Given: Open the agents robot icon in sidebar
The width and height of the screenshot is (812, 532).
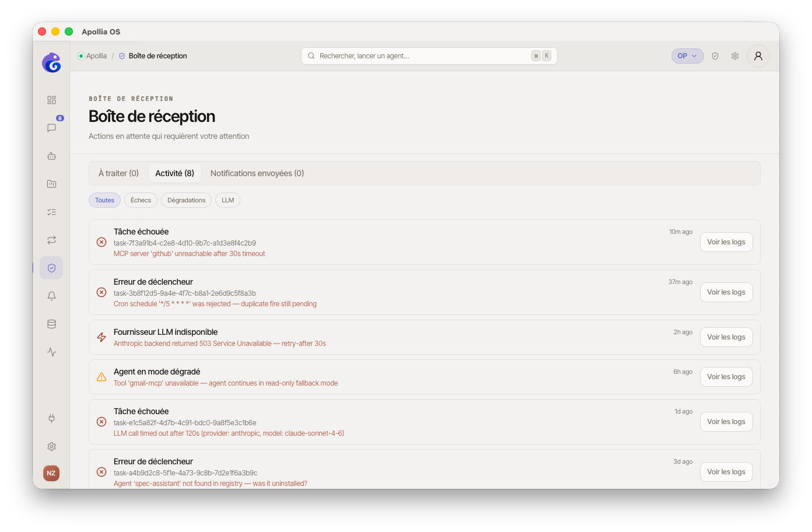Looking at the screenshot, I should pos(51,156).
